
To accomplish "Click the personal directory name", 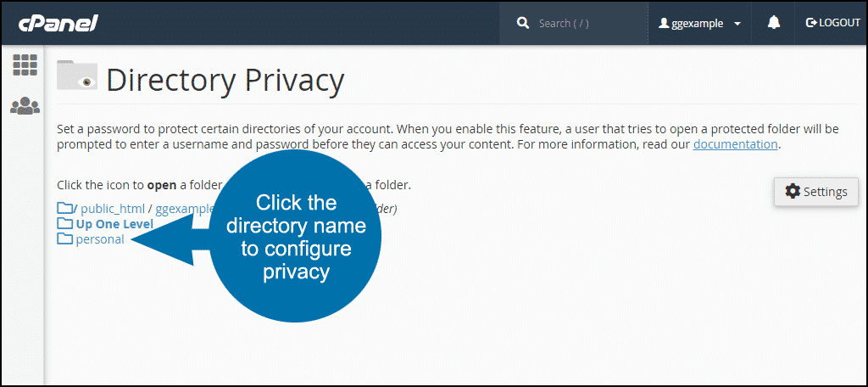I will pos(100,240).
